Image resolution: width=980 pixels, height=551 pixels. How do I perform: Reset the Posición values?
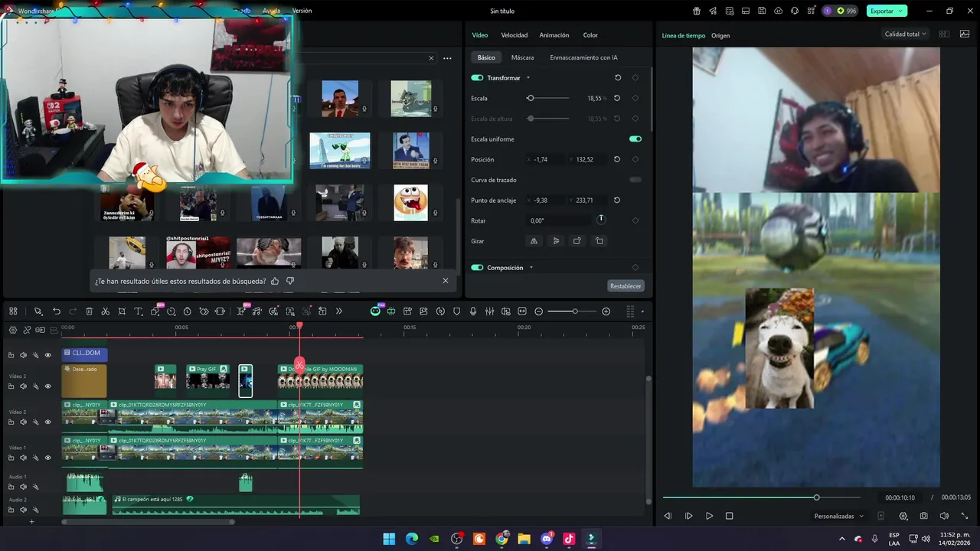617,159
